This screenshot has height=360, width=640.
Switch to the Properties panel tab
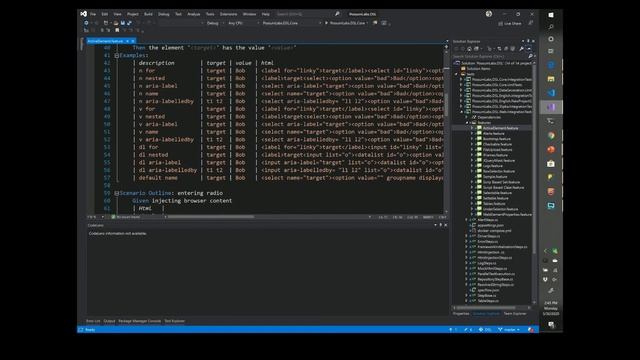pos(461,313)
